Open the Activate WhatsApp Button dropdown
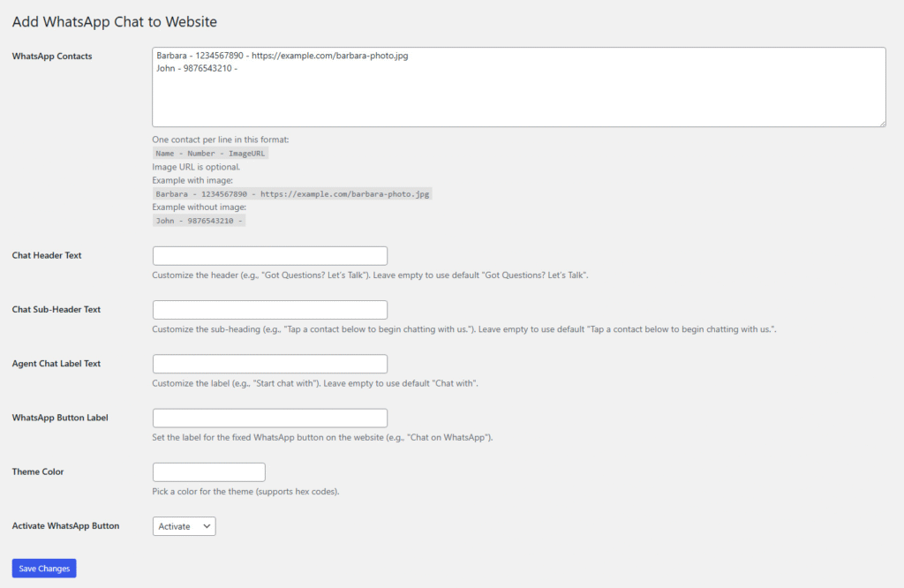Viewport: 904px width, 588px height. pyautogui.click(x=184, y=526)
